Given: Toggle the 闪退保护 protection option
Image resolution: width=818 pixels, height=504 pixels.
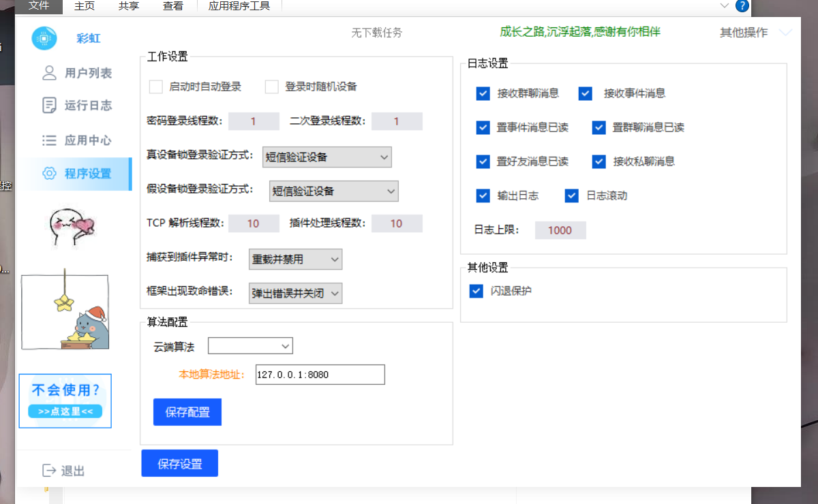Looking at the screenshot, I should coord(476,290).
